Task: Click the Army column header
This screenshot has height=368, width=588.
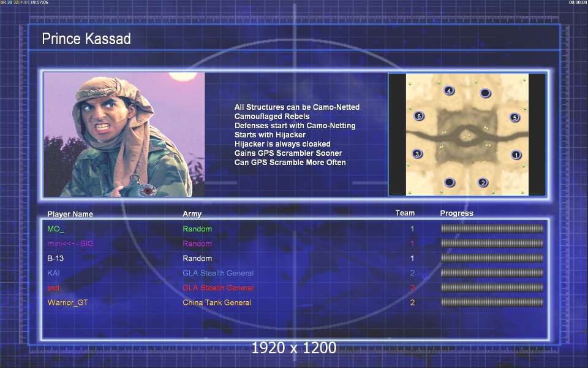Action: coord(192,213)
